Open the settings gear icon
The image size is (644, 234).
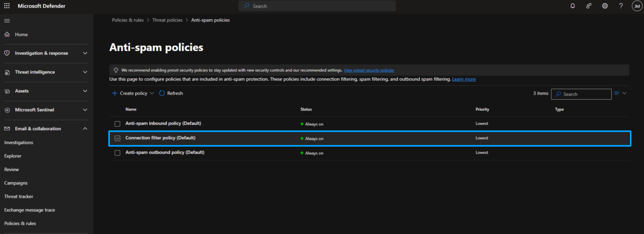point(604,6)
